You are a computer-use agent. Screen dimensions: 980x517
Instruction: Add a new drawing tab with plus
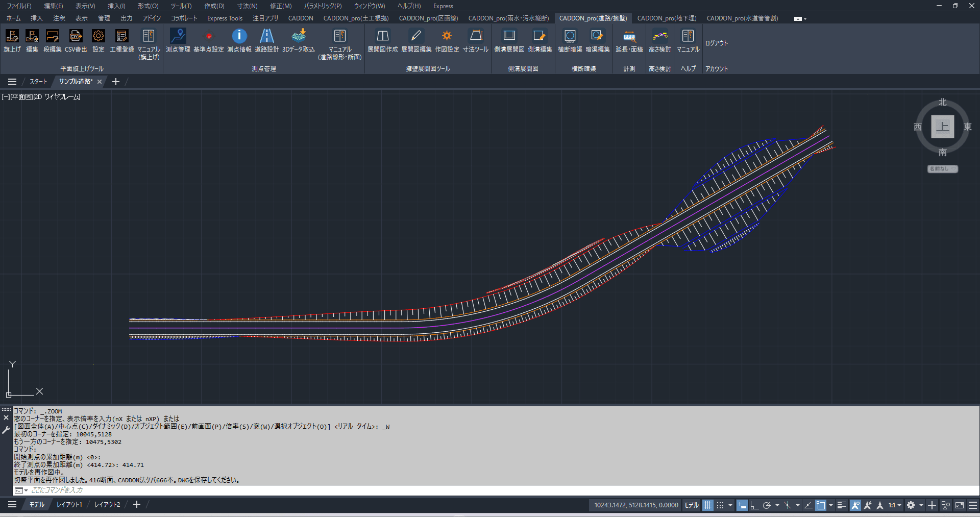point(116,82)
